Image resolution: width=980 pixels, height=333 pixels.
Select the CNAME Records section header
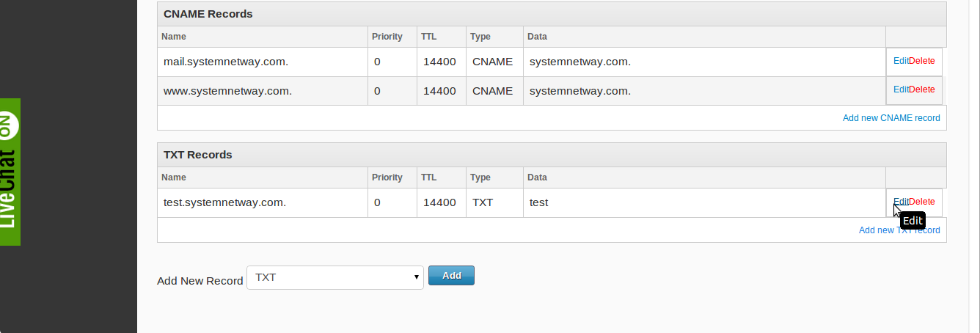tap(208, 14)
